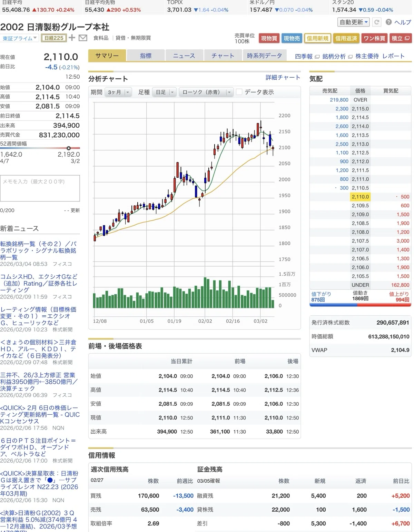414x532 pixels.
Task: Click the 信用返済 button
Action: pos(346,38)
